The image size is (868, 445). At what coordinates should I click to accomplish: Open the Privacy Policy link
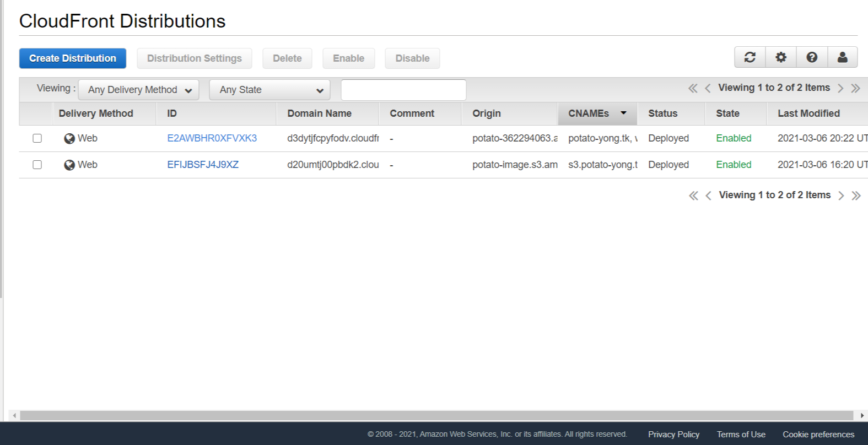673,435
